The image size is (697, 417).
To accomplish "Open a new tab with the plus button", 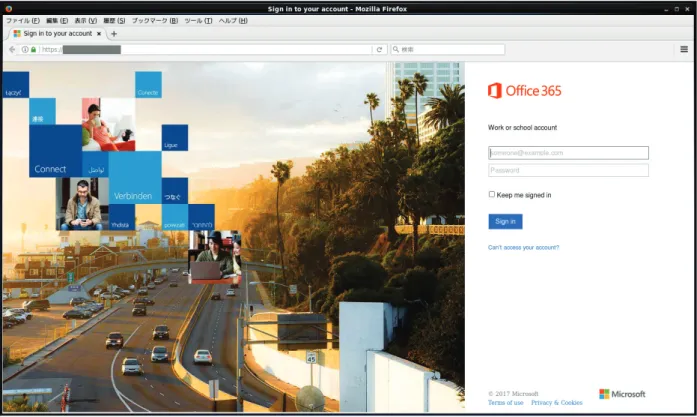I will click(x=114, y=34).
